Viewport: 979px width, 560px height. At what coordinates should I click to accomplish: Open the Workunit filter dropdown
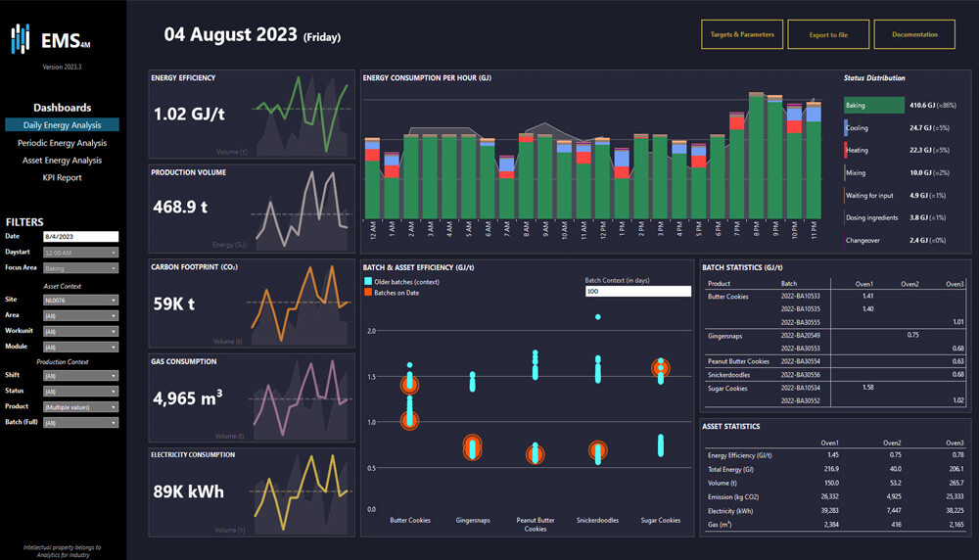click(x=80, y=332)
